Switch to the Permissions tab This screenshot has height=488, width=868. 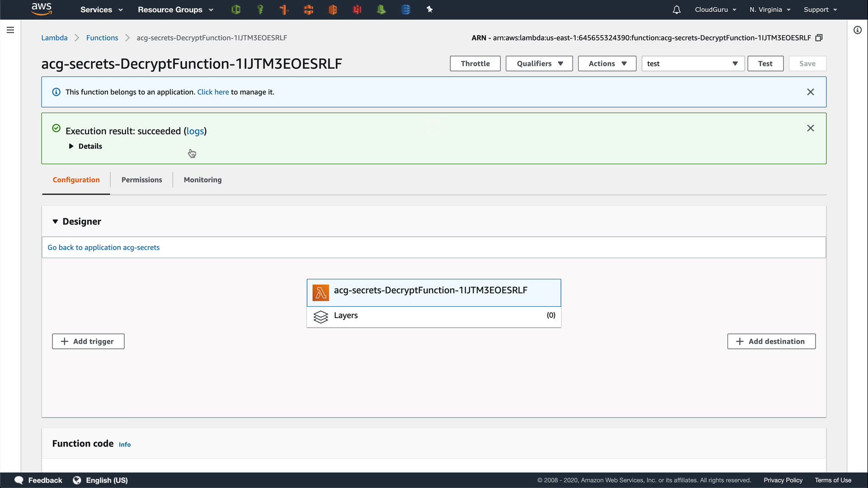click(142, 180)
